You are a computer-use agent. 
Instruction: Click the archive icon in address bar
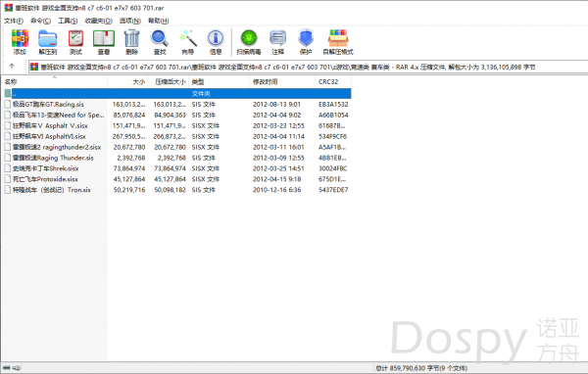[34, 67]
